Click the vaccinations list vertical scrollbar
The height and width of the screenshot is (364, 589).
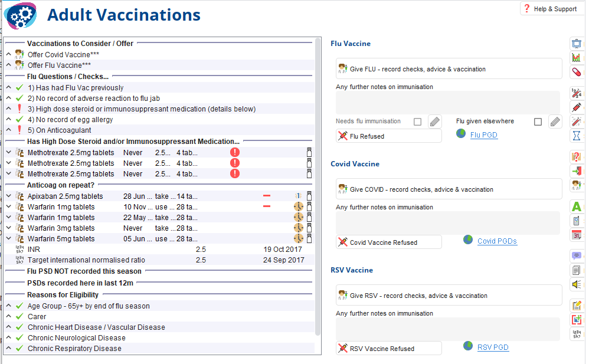[318, 186]
